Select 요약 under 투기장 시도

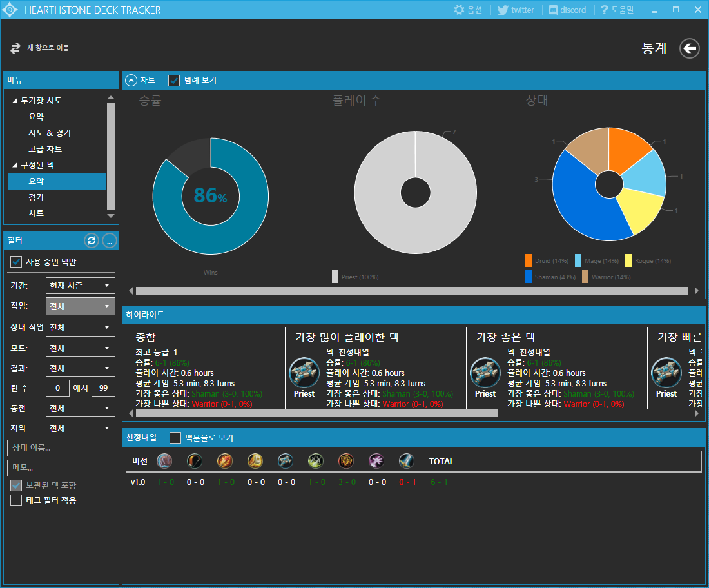point(36,117)
